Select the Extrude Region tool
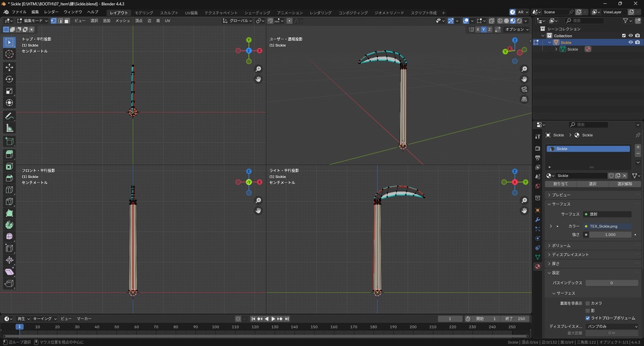Viewport: 644px width, 346px height. pyautogui.click(x=9, y=154)
